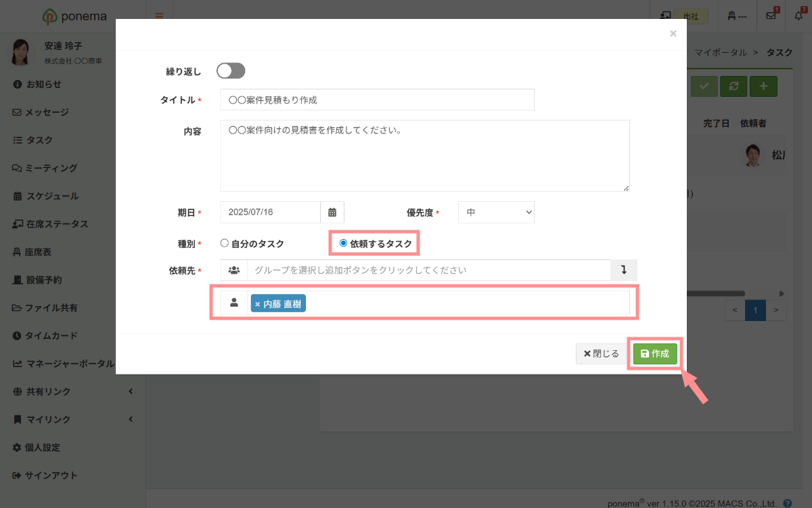Open the mail notifications envelope icon

click(x=771, y=16)
